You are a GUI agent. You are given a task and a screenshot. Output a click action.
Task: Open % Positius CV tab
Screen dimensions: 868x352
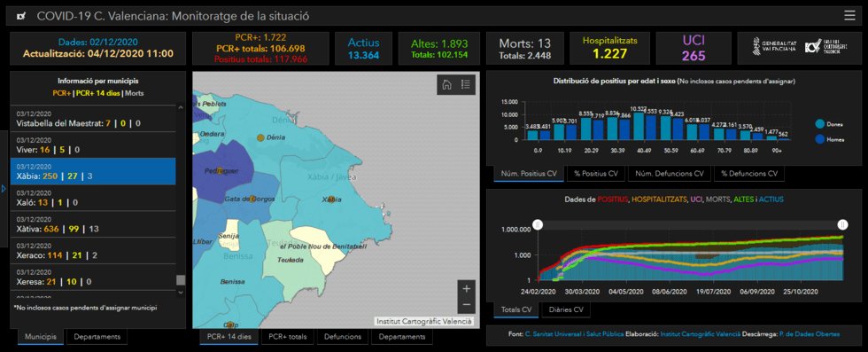pyautogui.click(x=595, y=174)
